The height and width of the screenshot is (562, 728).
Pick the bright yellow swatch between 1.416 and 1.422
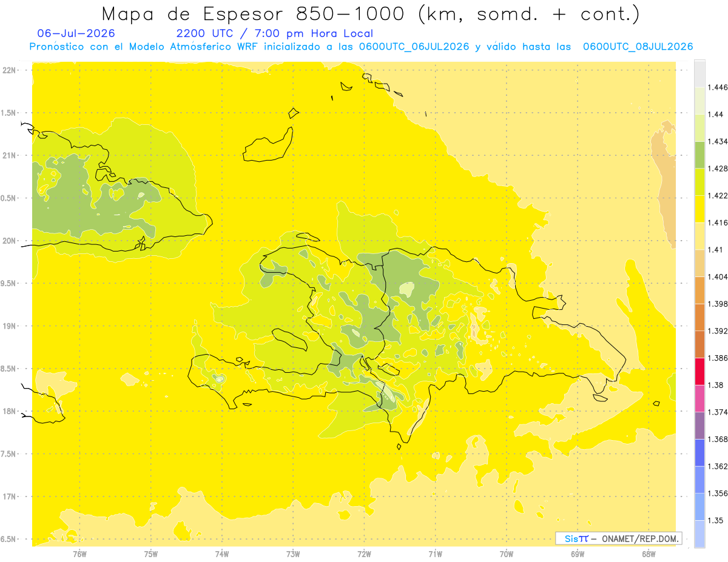[699, 209]
